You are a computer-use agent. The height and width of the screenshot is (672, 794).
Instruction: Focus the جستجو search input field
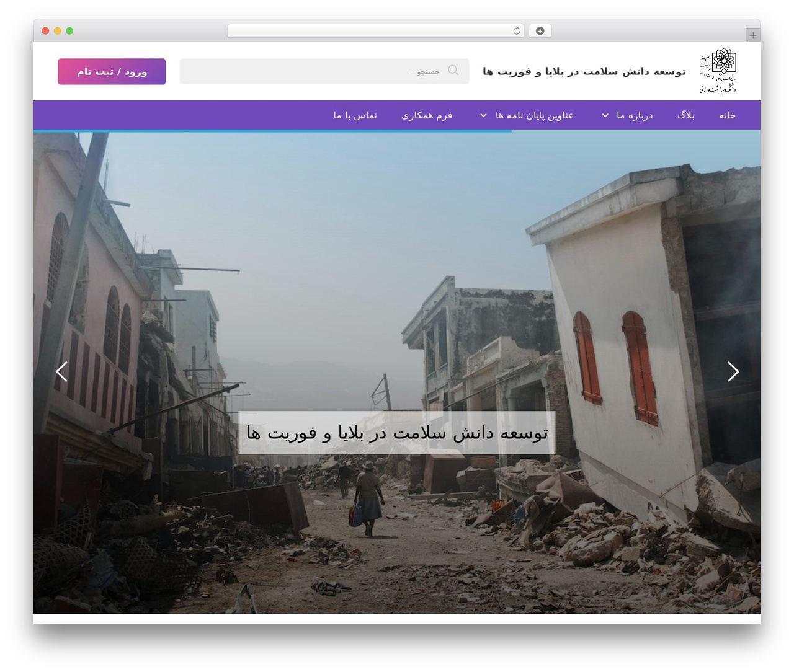tap(324, 71)
